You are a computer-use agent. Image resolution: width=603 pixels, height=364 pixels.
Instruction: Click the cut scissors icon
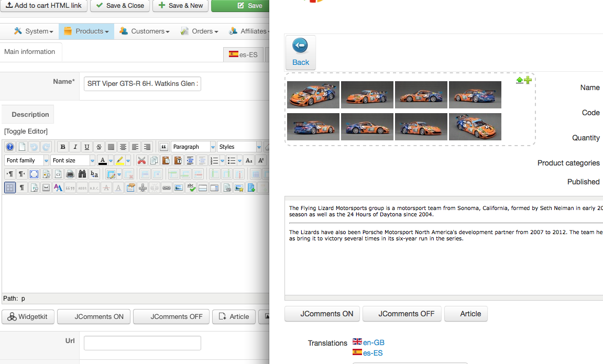[x=141, y=160]
